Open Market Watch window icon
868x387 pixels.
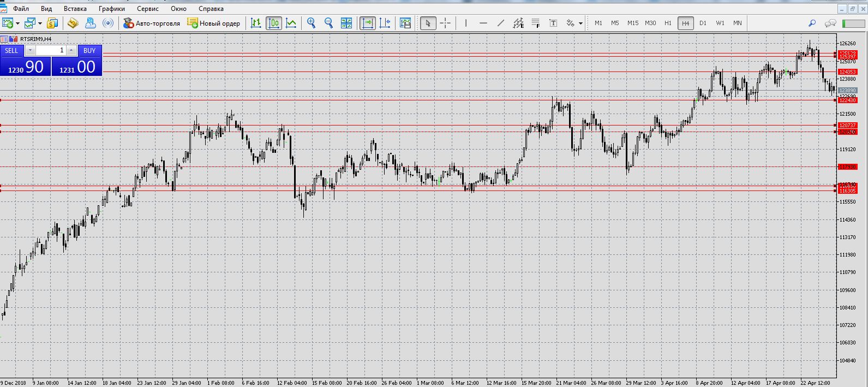click(x=52, y=23)
